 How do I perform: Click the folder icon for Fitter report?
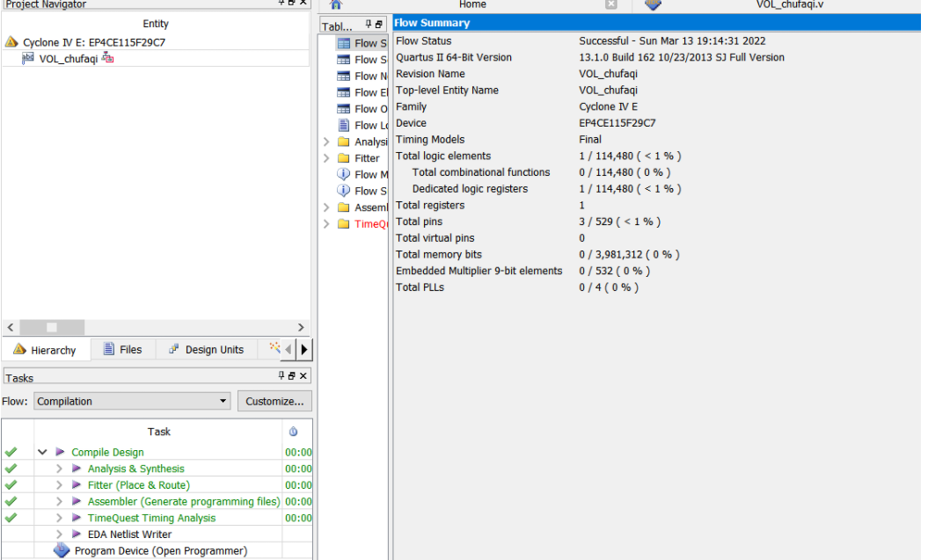pyautogui.click(x=343, y=158)
